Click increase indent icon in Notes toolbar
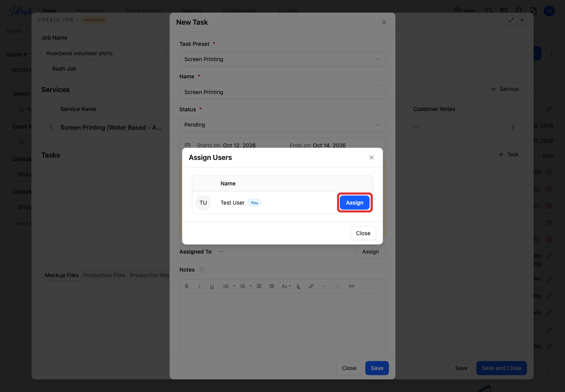The width and height of the screenshot is (565, 392). [x=272, y=286]
